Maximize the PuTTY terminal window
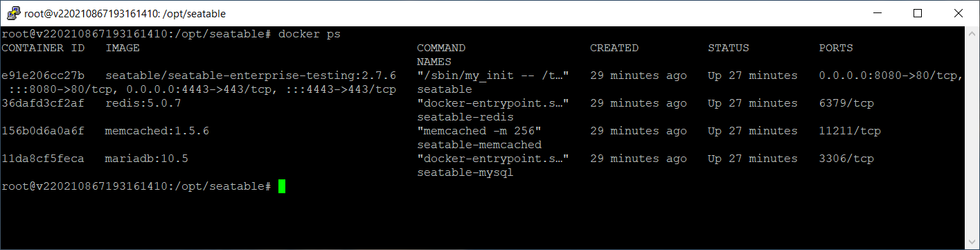Viewport: 980px width, 250px height. pos(918,13)
